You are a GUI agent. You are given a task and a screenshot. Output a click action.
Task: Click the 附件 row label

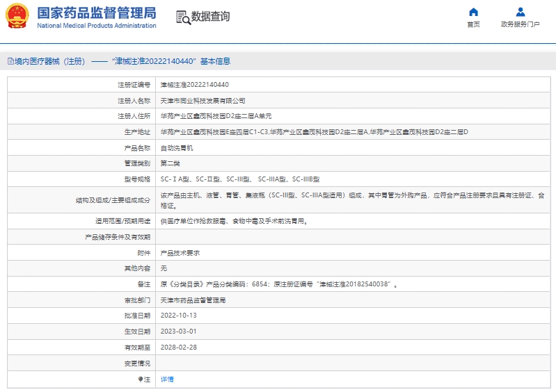(144, 253)
